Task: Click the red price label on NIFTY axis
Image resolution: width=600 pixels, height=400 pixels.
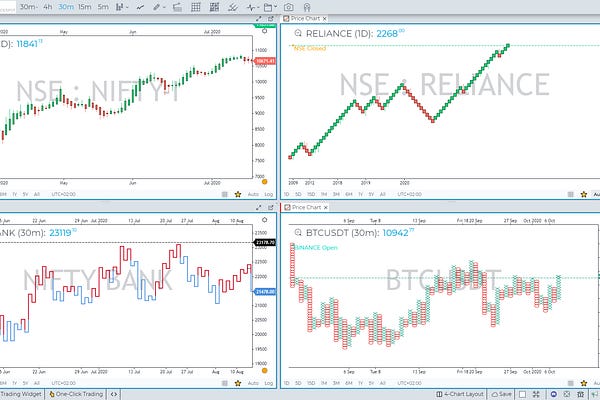Action: tap(265, 61)
